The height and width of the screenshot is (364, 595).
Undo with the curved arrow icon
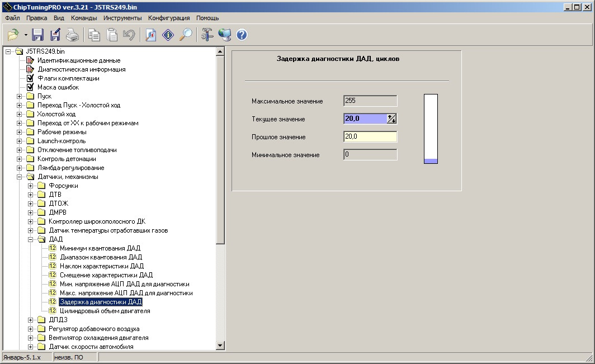(x=129, y=35)
